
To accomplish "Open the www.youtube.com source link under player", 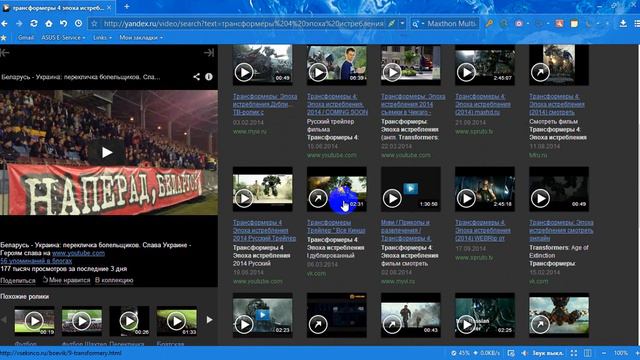I will 78,253.
